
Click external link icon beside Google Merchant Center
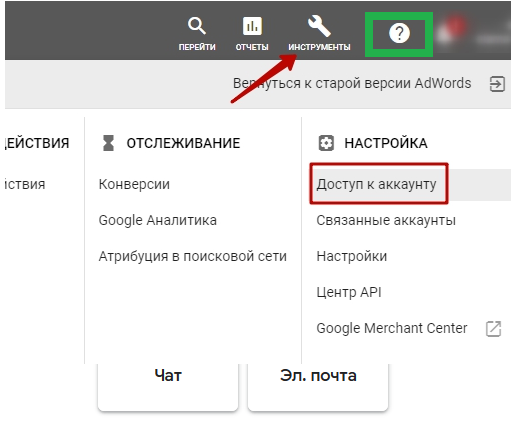coord(493,329)
